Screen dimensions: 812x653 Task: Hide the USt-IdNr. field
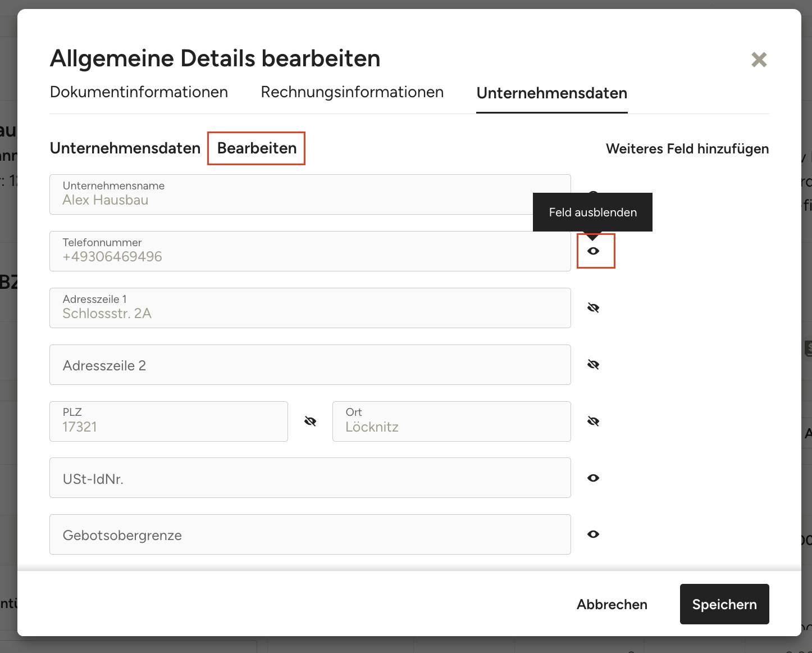pyautogui.click(x=593, y=478)
